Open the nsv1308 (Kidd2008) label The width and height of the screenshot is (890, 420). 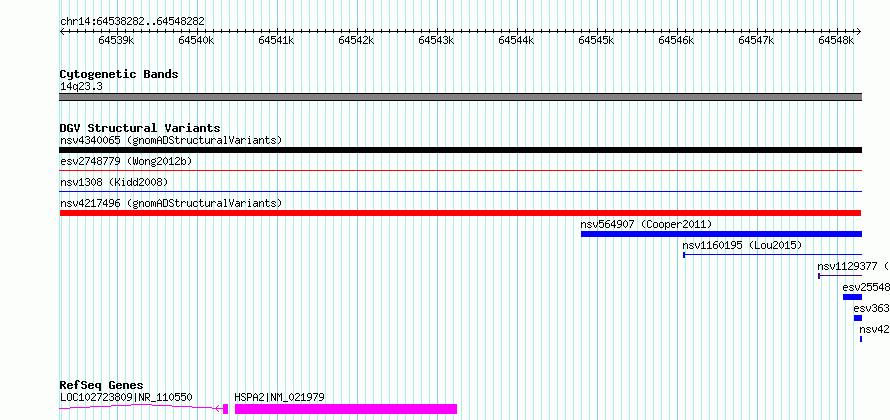click(114, 182)
